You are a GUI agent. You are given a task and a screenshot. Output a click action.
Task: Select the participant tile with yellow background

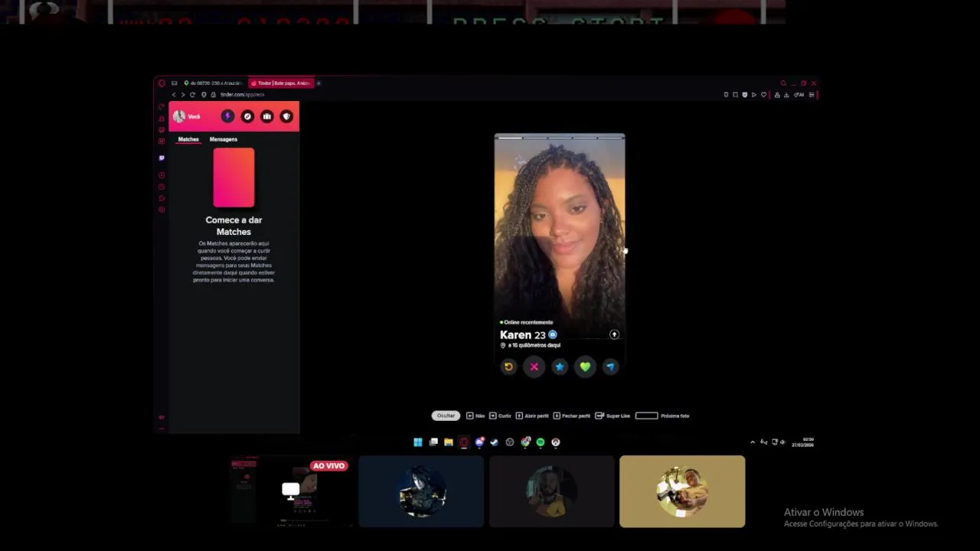tap(682, 491)
